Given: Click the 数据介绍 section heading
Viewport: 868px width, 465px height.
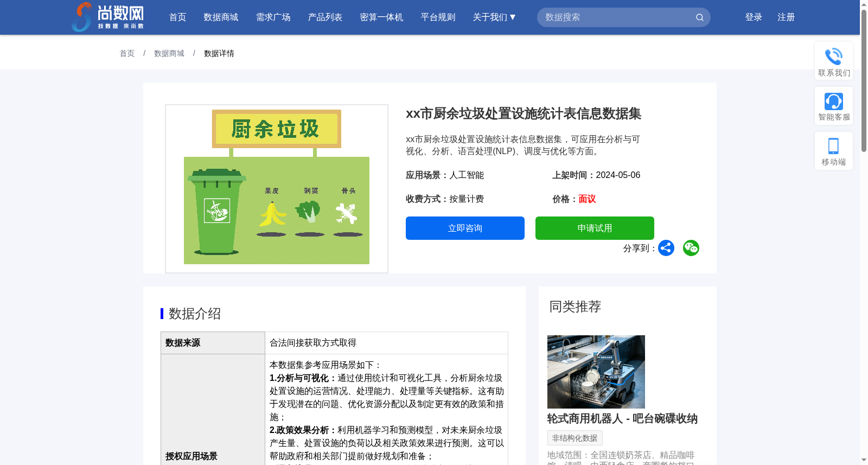Looking at the screenshot, I should point(195,314).
